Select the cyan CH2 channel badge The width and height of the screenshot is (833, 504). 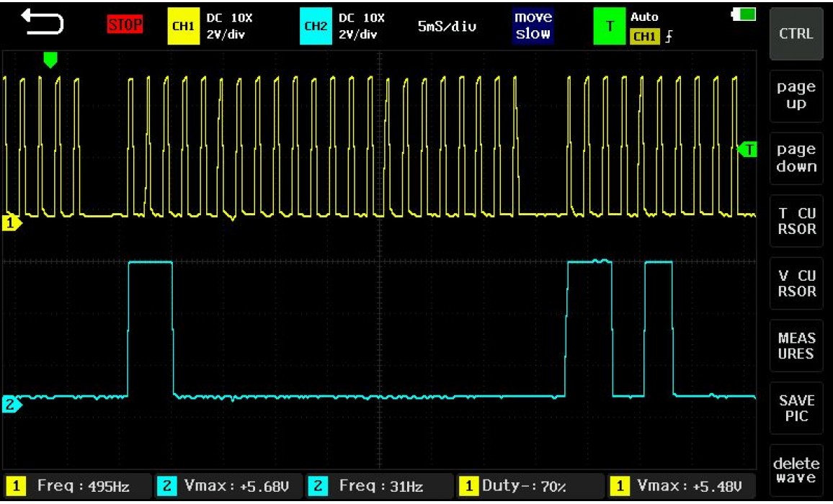tap(315, 27)
